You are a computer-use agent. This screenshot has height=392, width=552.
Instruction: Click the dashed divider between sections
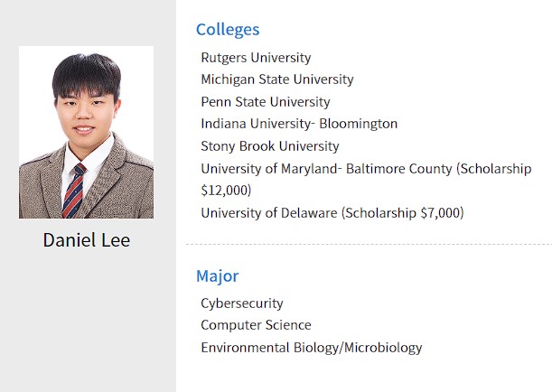point(369,244)
